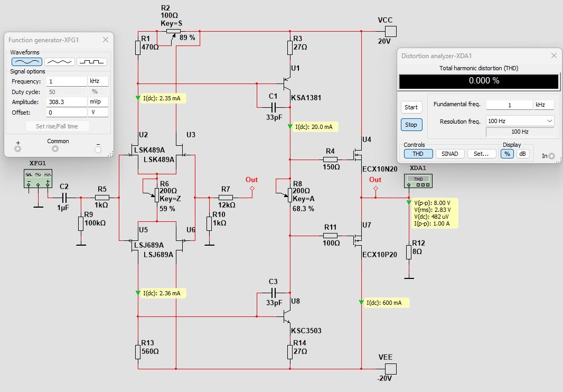Image resolution: width=563 pixels, height=392 pixels.
Task: Click Start in distortion analyzer
Action: (x=411, y=107)
